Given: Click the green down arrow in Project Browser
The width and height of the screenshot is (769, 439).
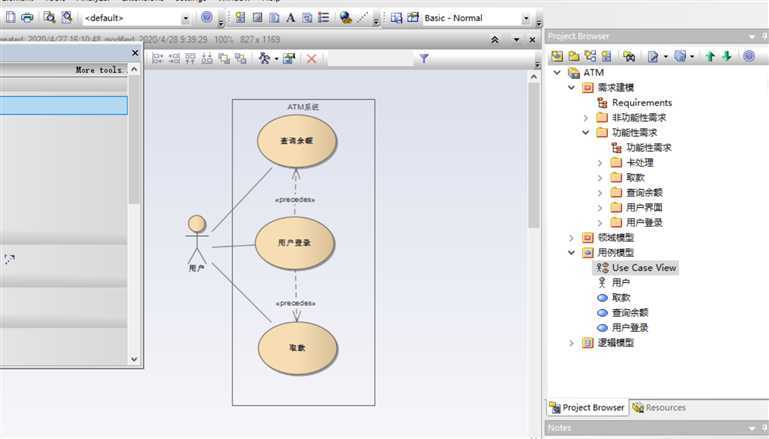Looking at the screenshot, I should [x=727, y=56].
